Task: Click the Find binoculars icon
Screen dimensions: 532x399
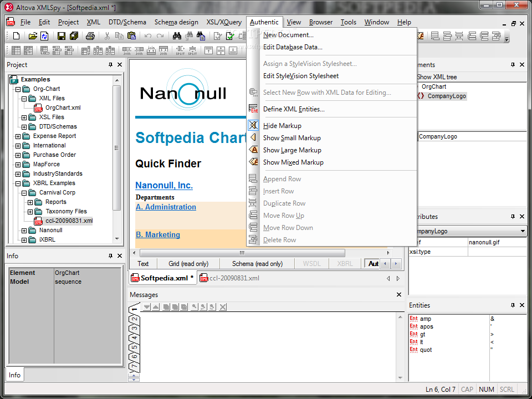Action: (177, 36)
